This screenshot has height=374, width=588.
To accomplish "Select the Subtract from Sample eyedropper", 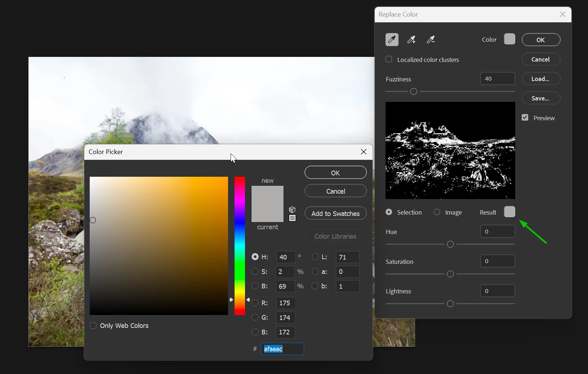I will (x=431, y=40).
